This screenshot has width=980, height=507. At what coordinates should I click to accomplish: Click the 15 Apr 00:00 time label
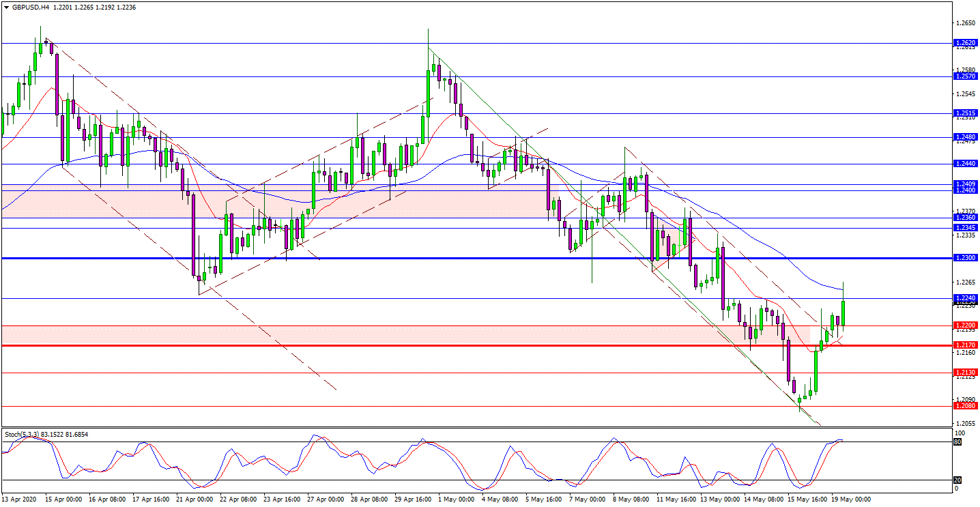tap(63, 499)
